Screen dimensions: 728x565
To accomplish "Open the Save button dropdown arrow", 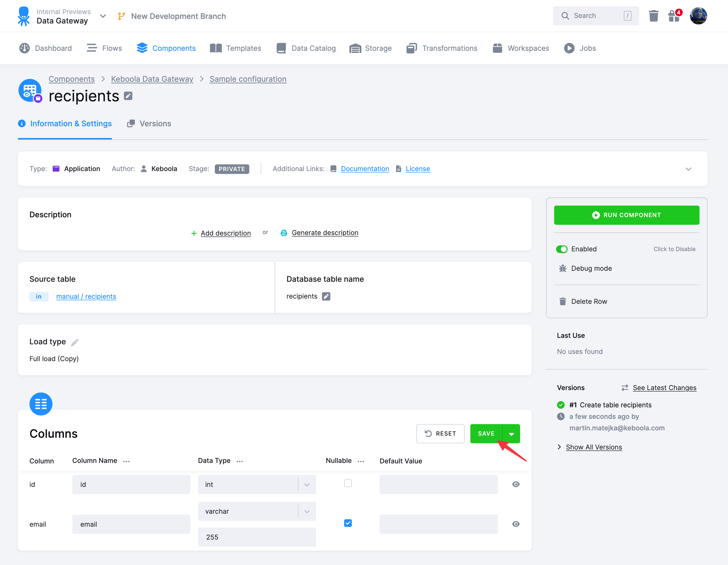I will (511, 434).
